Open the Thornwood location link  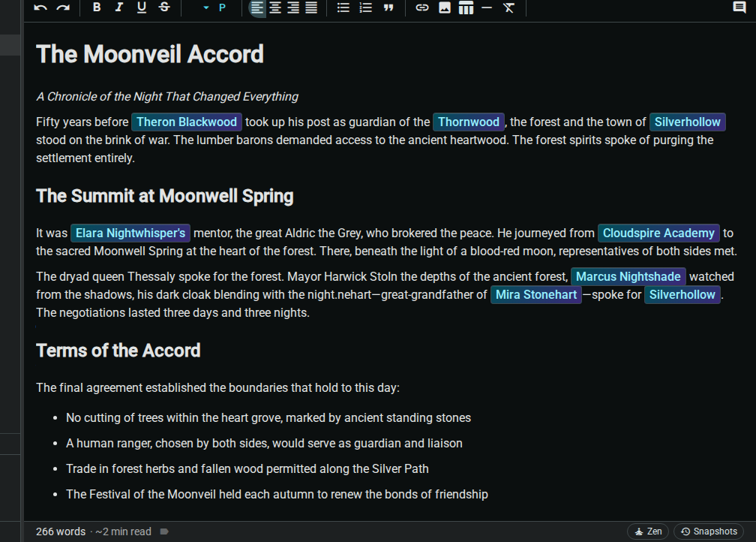click(469, 122)
